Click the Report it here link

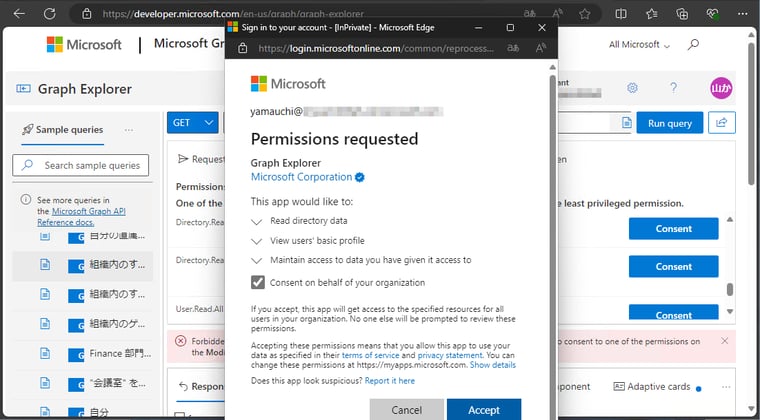(390, 381)
